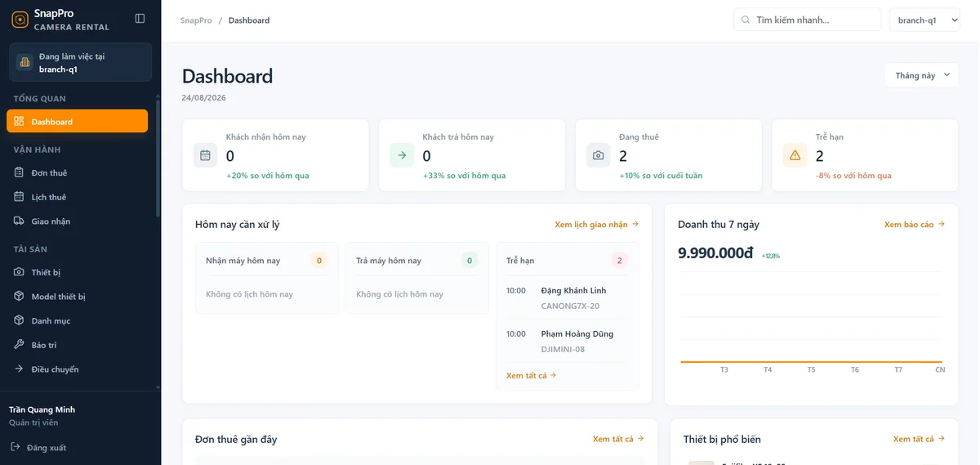Click the Lịch thuê calendar icon

(x=19, y=197)
